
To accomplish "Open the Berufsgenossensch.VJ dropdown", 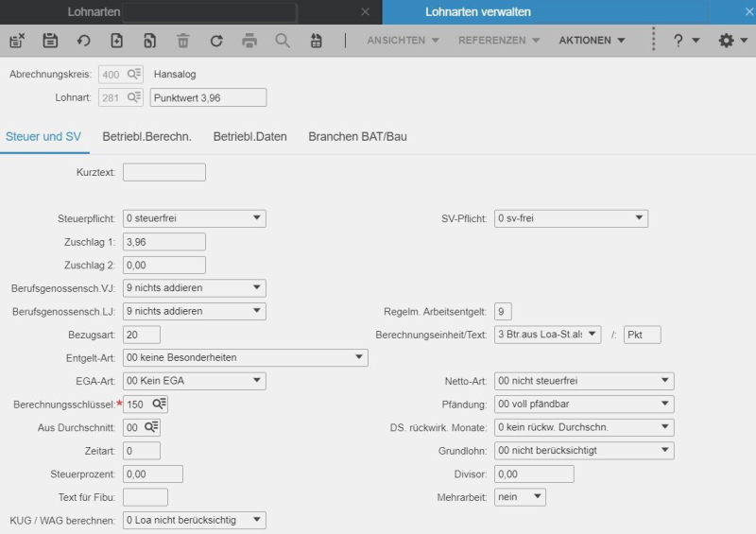I will (x=195, y=287).
